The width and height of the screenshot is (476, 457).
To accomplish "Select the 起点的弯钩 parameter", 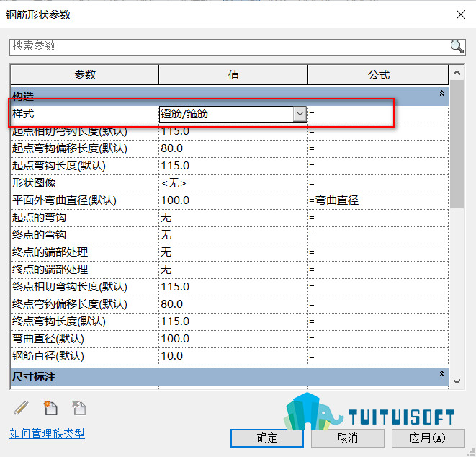I will click(x=39, y=218).
